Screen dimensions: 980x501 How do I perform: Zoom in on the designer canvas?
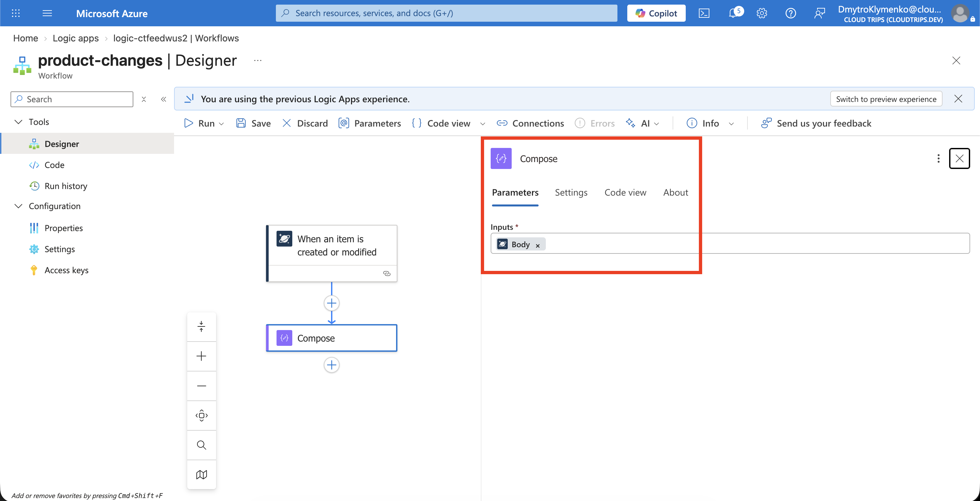coord(202,356)
